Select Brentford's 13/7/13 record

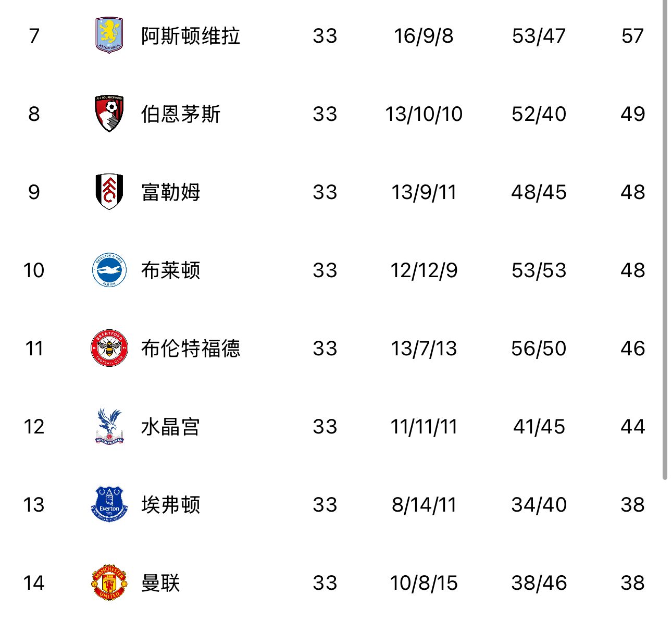[x=424, y=349]
